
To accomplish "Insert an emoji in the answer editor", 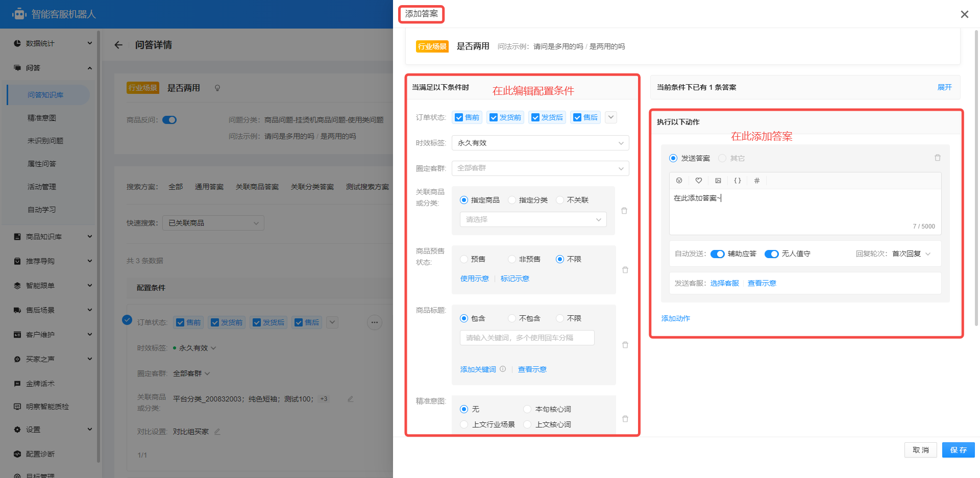I will [679, 181].
